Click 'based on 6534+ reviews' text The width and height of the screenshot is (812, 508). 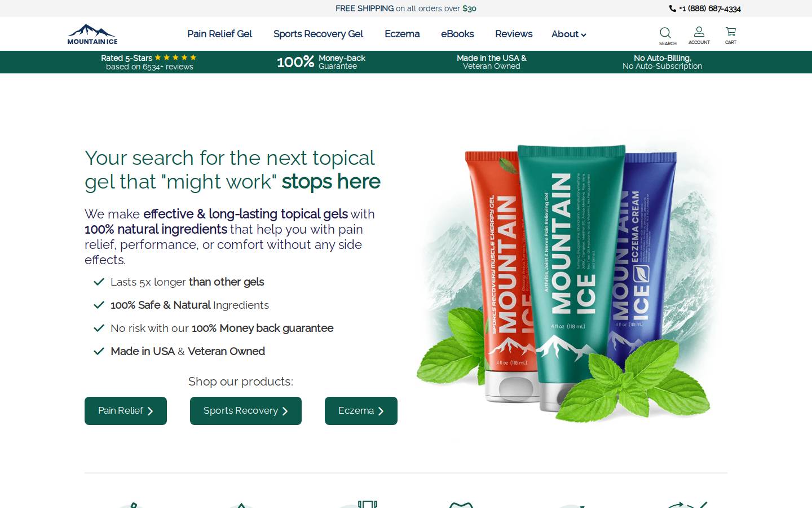[x=149, y=67]
